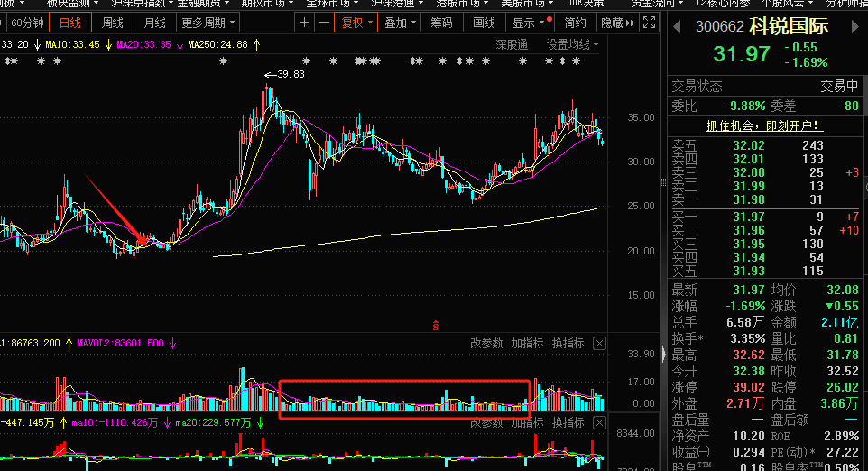This screenshot has height=471, width=868.
Task: Click the grip handle between chart and quotes
Action: [x=664, y=182]
